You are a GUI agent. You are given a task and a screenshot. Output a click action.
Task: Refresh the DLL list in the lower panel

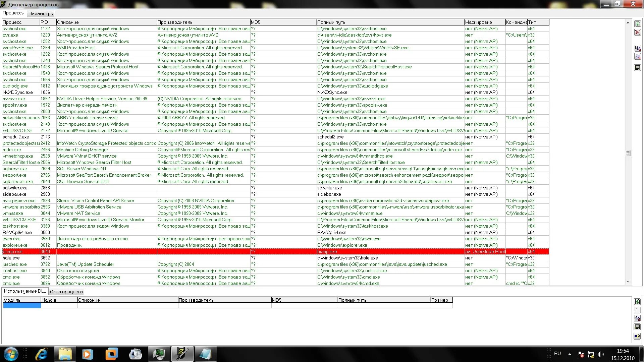tap(637, 302)
